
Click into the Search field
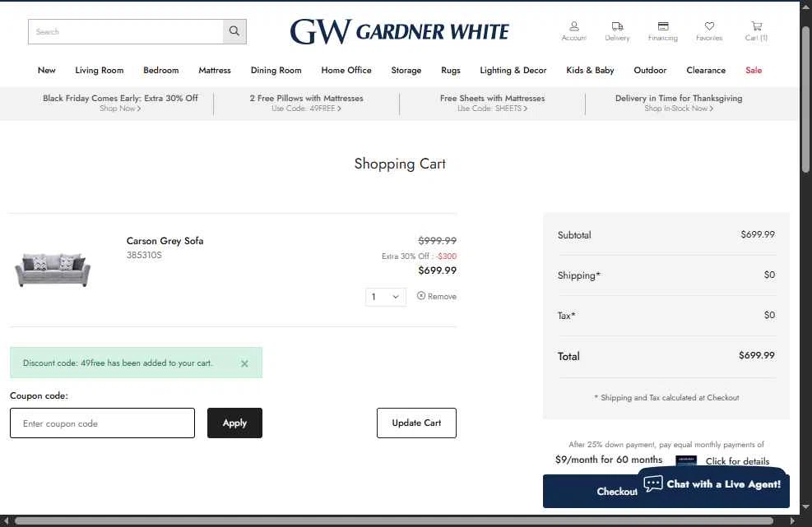click(126, 31)
